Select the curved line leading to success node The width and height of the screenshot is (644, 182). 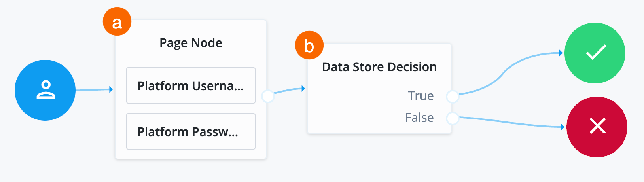502,74
